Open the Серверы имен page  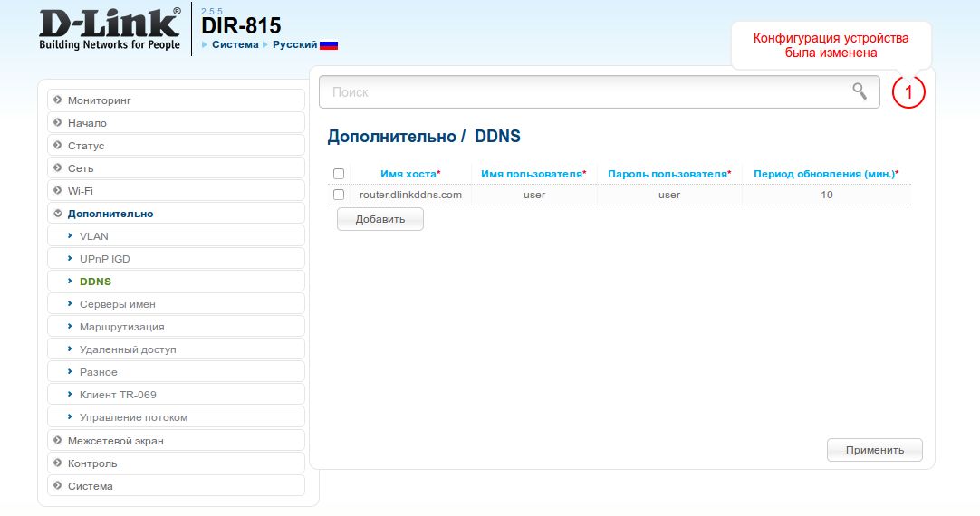117,304
